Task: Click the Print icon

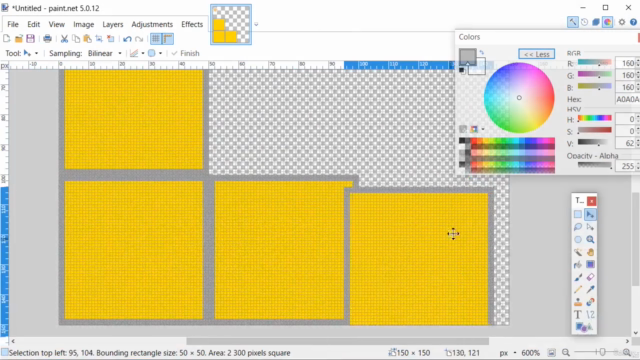Action: (x=47, y=39)
